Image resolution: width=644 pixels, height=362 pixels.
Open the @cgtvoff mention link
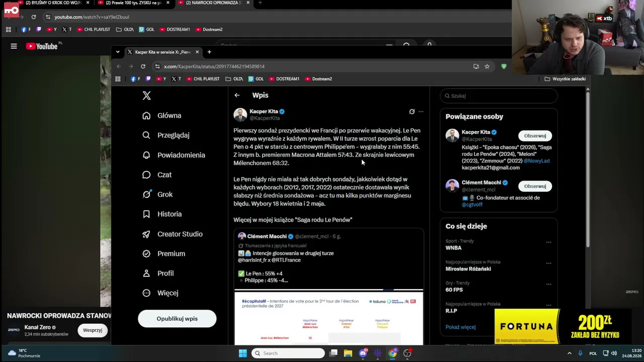click(472, 205)
